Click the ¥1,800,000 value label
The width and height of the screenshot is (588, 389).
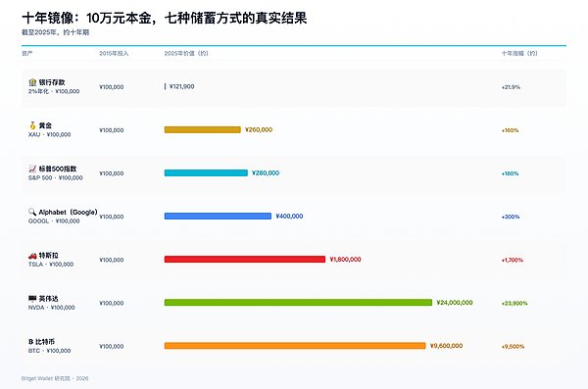[345, 260]
